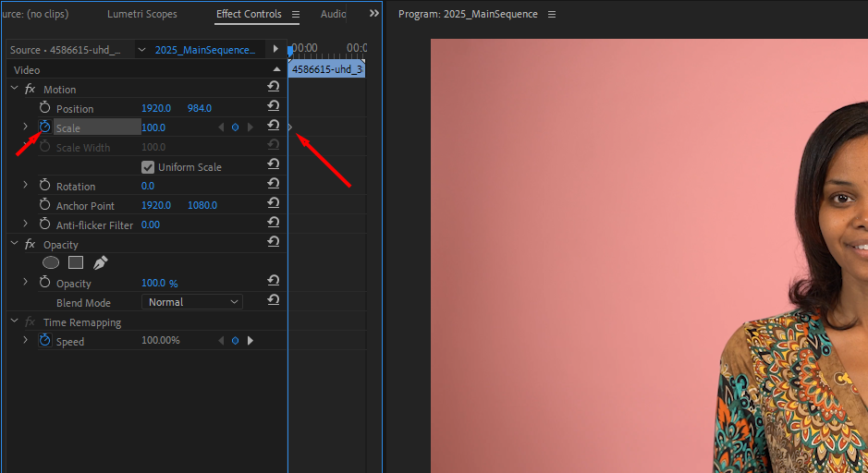
Task: Reset the Rotation parameter
Action: coord(273,183)
